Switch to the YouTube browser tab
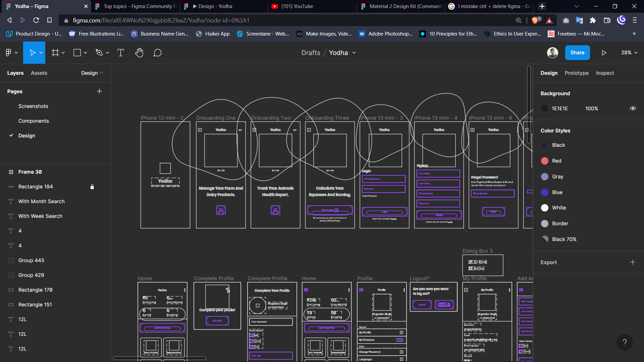 [x=312, y=6]
